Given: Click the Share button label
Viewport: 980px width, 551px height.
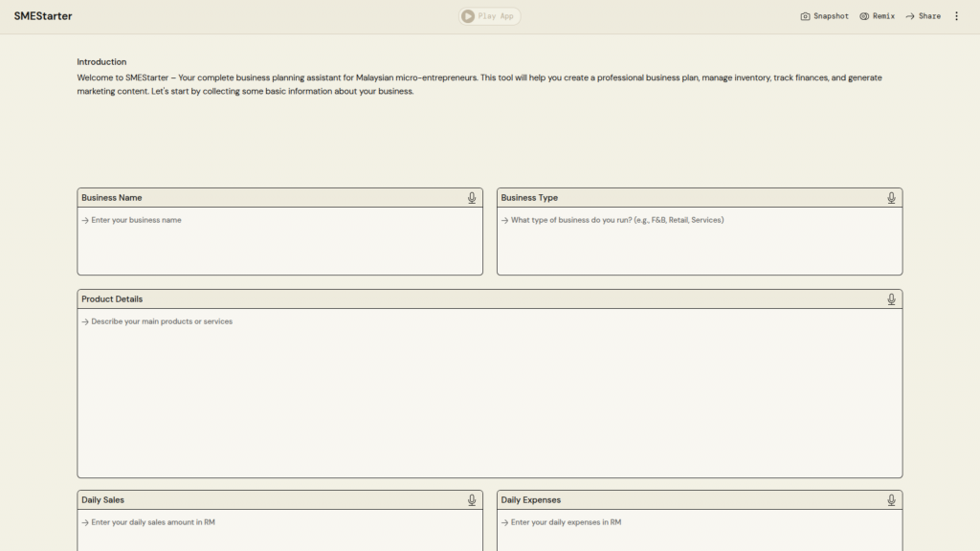Looking at the screenshot, I should tap(929, 16).
